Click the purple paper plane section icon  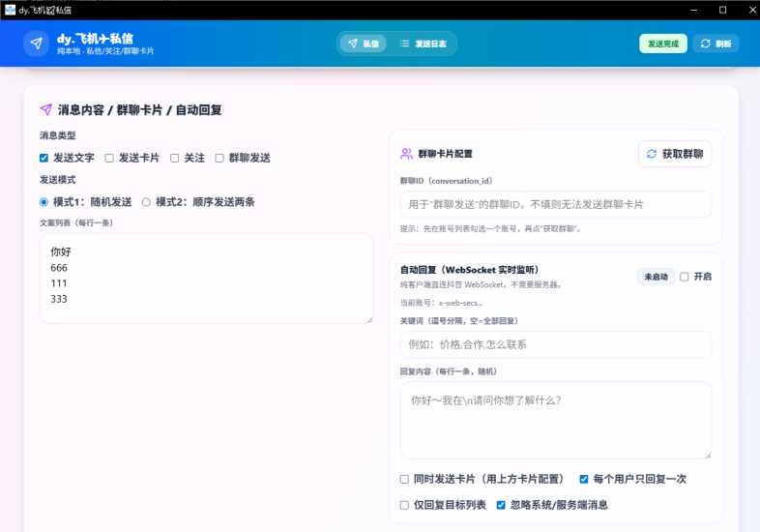click(x=46, y=109)
